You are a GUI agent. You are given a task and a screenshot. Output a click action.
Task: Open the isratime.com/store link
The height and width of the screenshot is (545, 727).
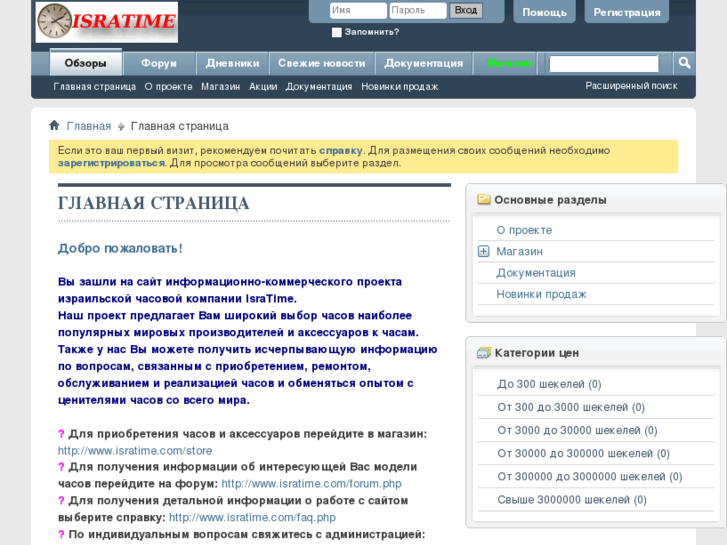coord(135,450)
